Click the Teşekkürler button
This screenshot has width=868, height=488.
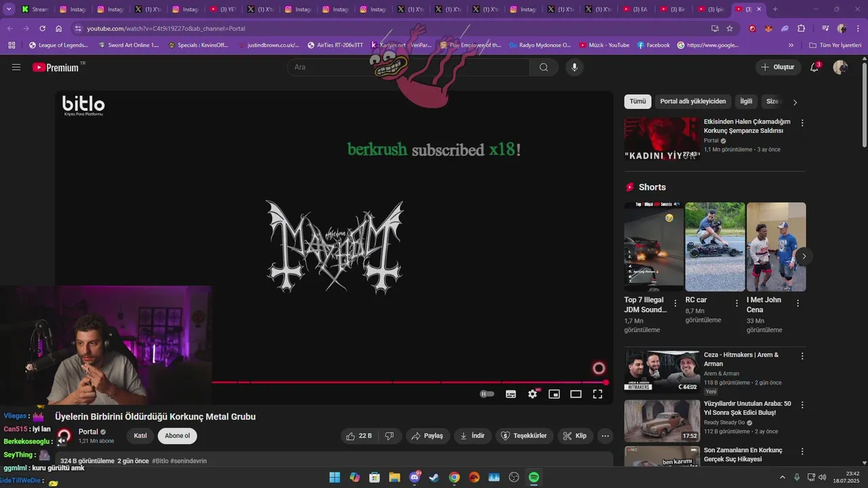click(524, 436)
